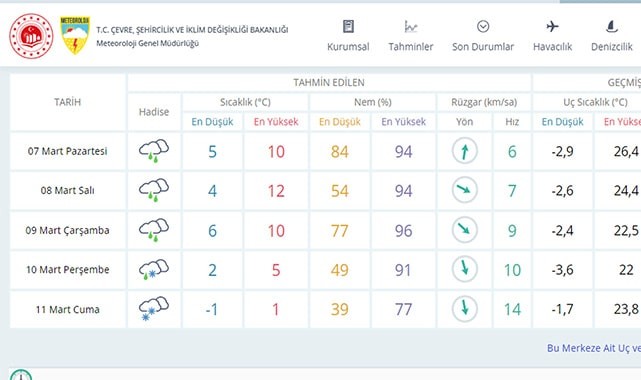Click wind speed '14' for 11 Mart
Viewport: 641px width, 380px height.
[512, 310]
